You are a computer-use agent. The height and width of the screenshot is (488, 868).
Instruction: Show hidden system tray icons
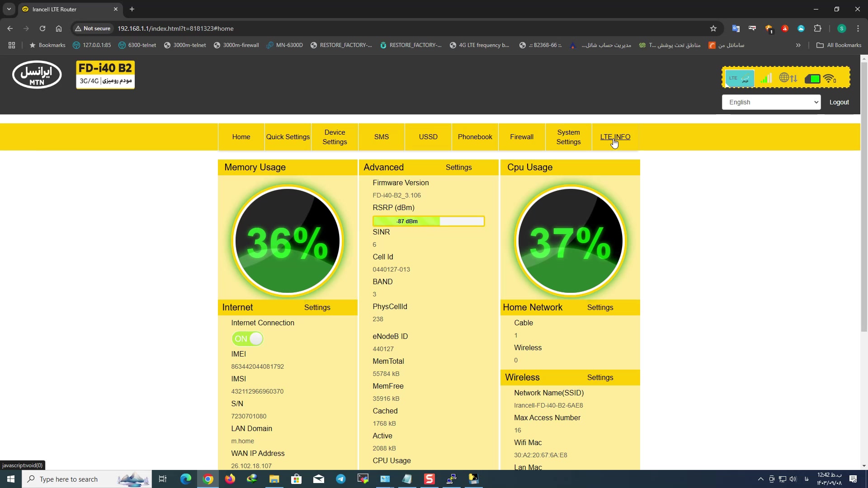(760, 479)
